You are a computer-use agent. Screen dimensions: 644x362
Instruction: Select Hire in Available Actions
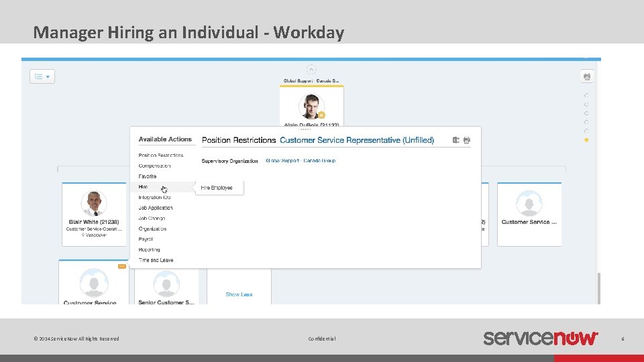pos(143,187)
